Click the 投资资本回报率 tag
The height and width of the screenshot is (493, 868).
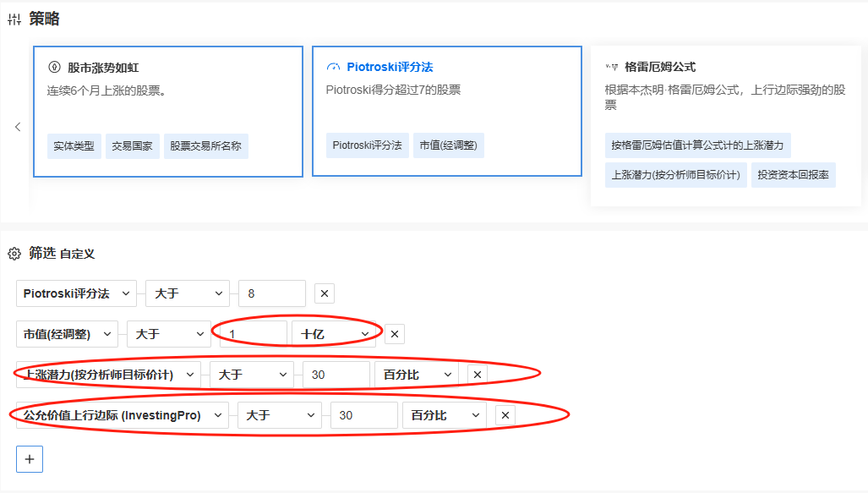pyautogui.click(x=794, y=175)
